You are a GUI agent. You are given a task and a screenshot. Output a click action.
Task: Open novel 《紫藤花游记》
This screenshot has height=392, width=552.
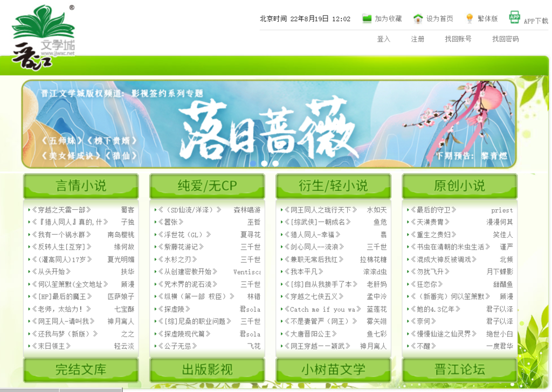[x=181, y=247]
